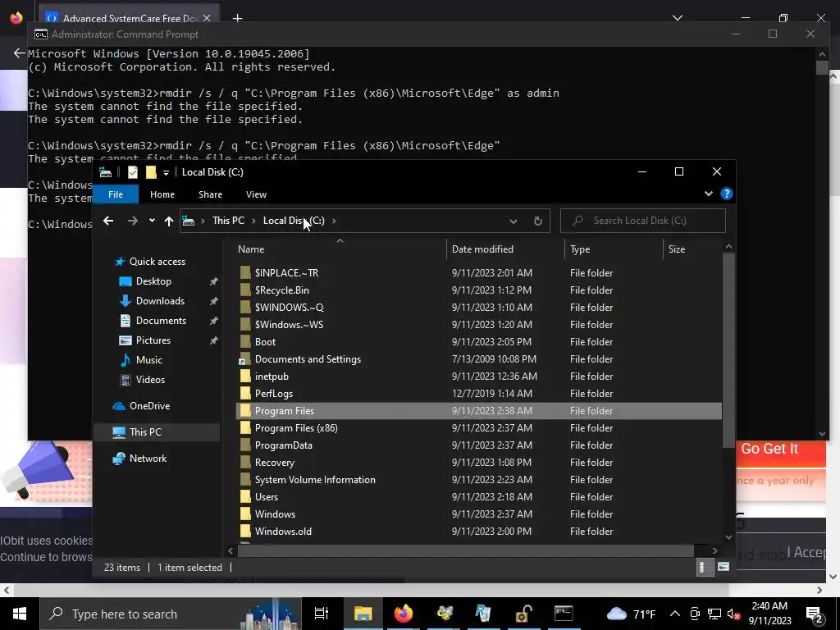Open Windows Start menu
The height and width of the screenshot is (630, 840).
coord(20,614)
